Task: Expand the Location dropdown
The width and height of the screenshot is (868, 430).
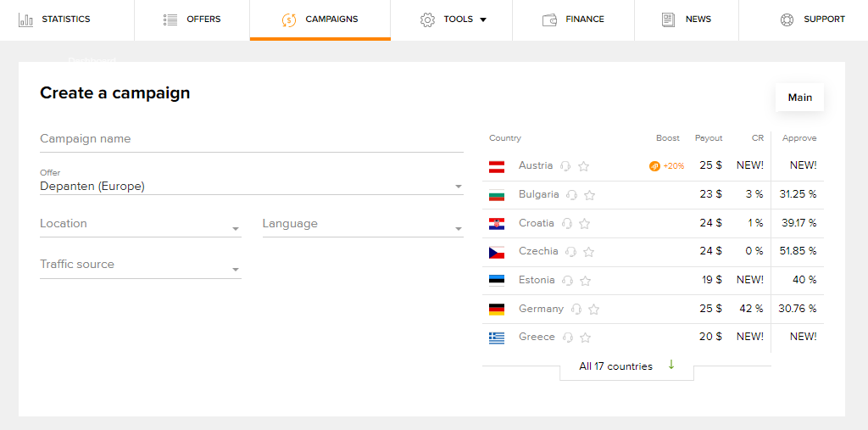Action: pyautogui.click(x=141, y=225)
